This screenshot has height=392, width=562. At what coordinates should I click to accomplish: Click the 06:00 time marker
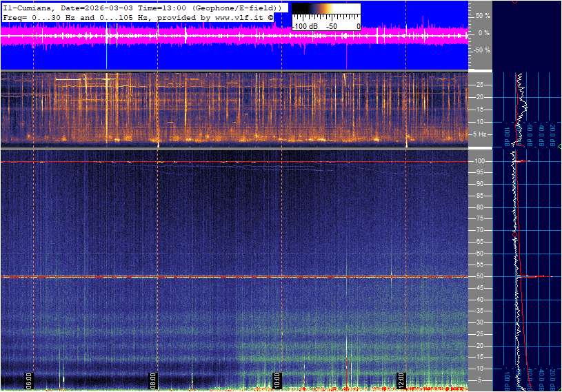pos(29,380)
